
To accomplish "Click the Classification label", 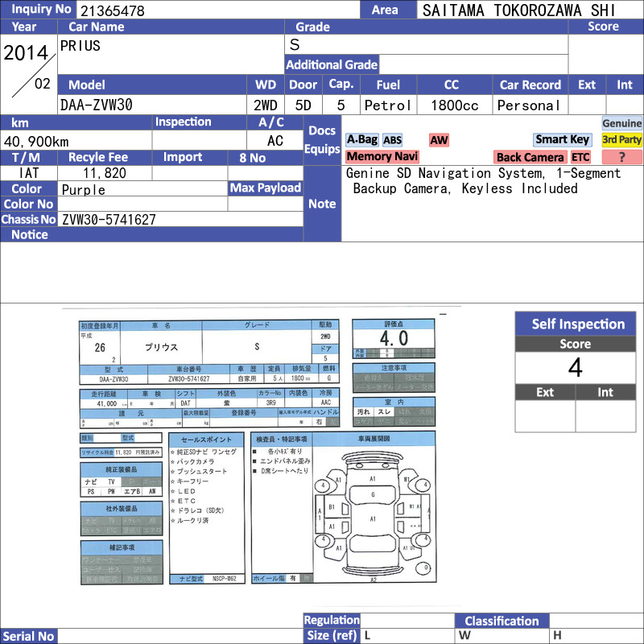I will [502, 621].
